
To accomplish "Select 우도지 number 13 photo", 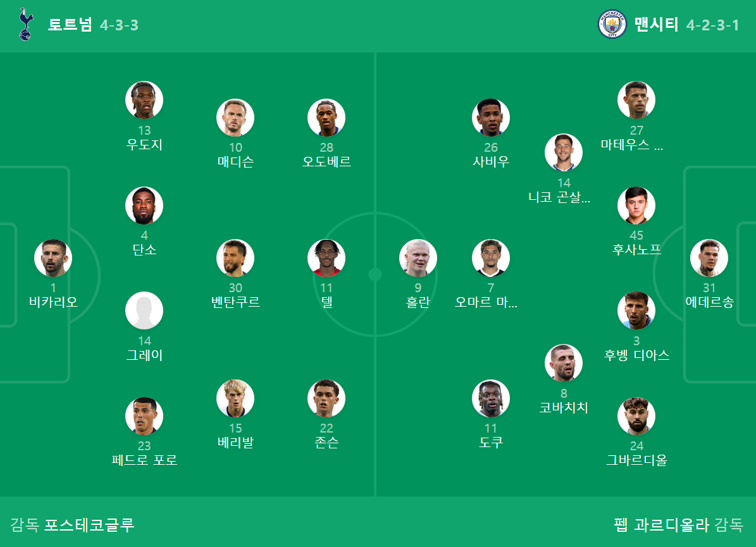I will pos(144,100).
